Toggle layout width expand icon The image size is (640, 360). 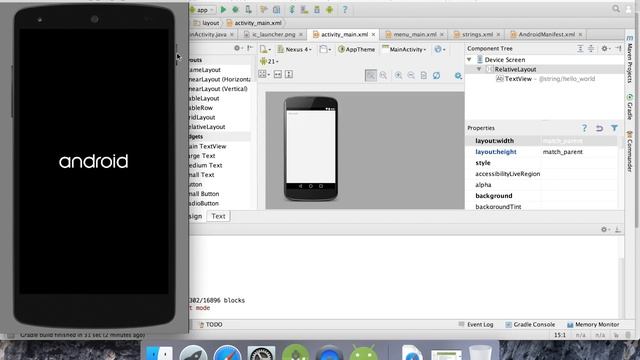click(278, 74)
